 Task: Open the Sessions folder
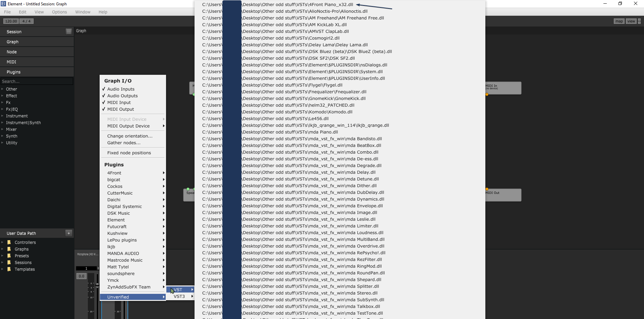23,263
